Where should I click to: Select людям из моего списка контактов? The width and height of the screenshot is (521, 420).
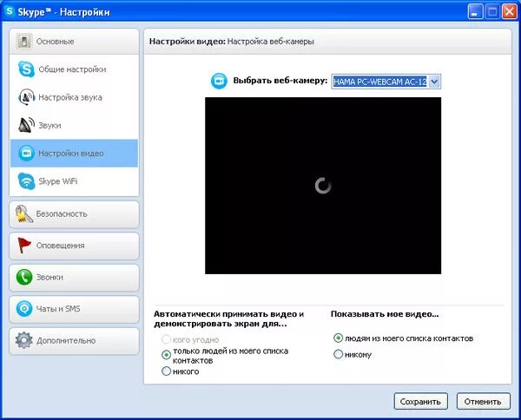338,338
